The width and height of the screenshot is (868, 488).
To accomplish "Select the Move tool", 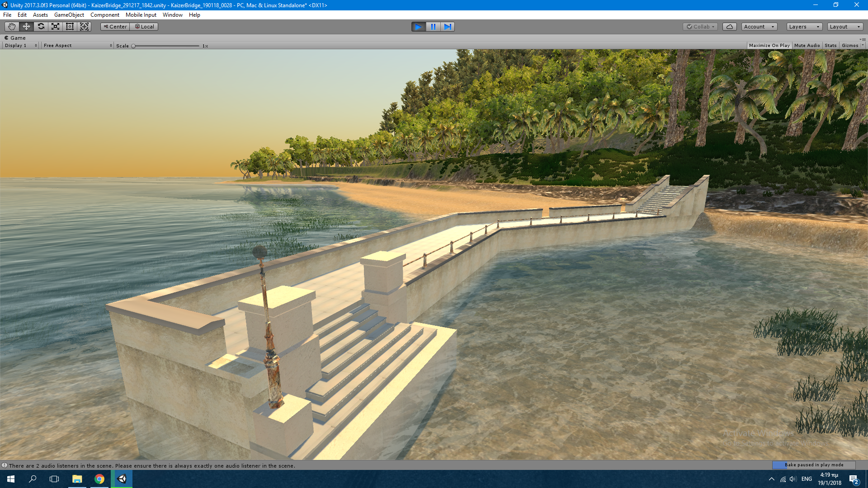I will click(x=26, y=27).
